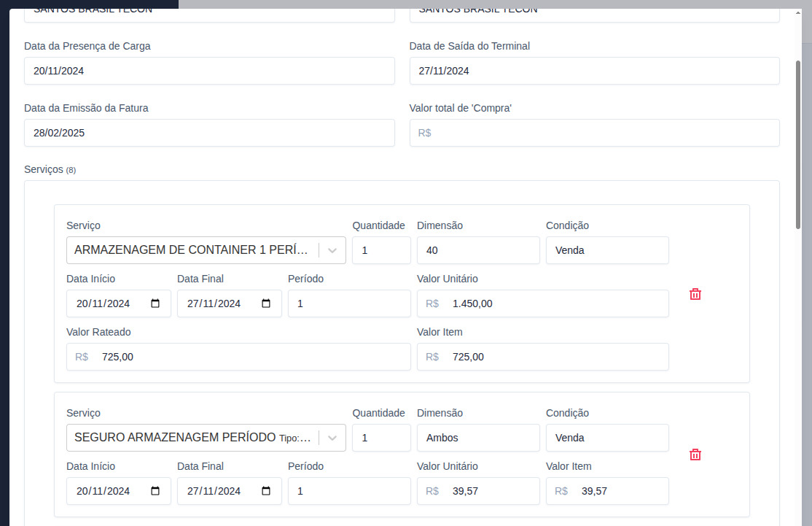Click the Data da Emissão da Fatura field
Screen dimensions: 812x526
point(209,134)
